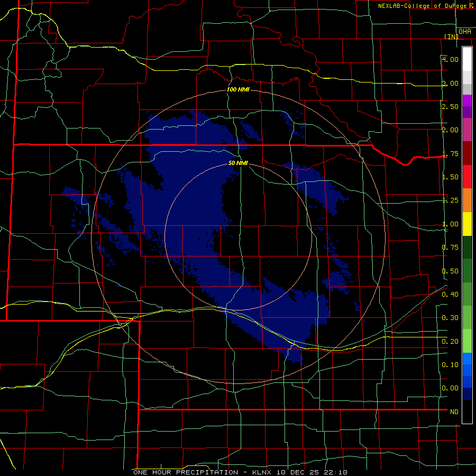This screenshot has width=476, height=476.
Task: Click the 1.00 legend value
Action: tap(450, 224)
